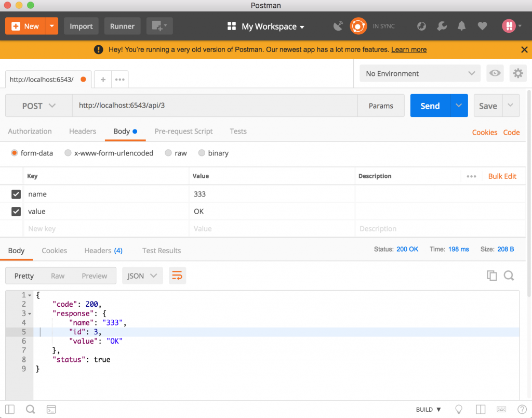Change the JSON format dropdown
Image resolution: width=532 pixels, height=418 pixels.
[x=142, y=276]
